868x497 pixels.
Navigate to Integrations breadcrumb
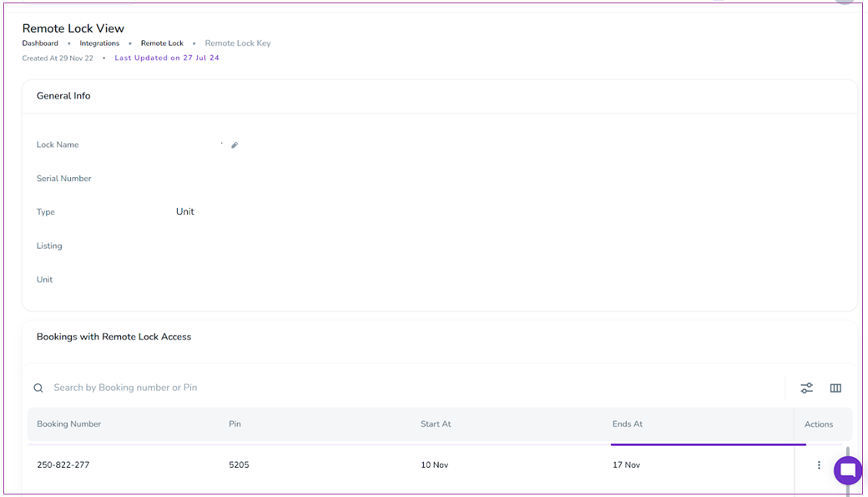click(x=99, y=43)
